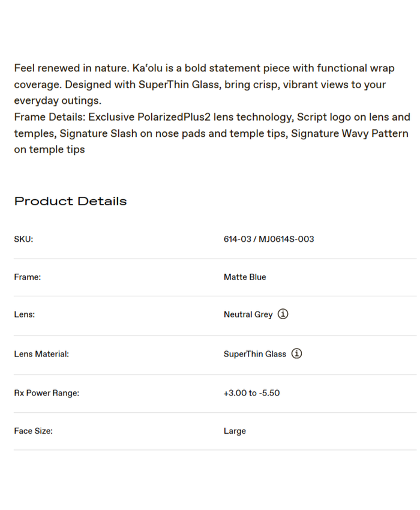
Task: Click the Lens Material: label
Action: click(41, 354)
